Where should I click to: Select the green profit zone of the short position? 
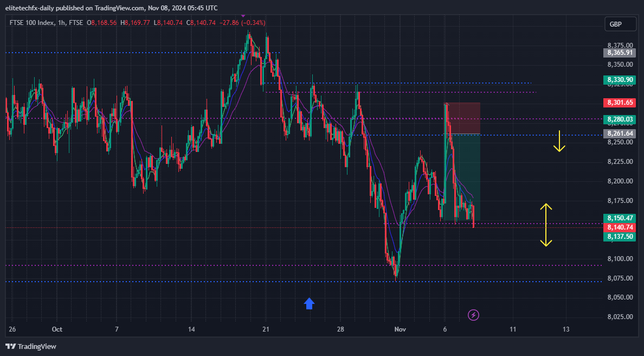coord(462,177)
